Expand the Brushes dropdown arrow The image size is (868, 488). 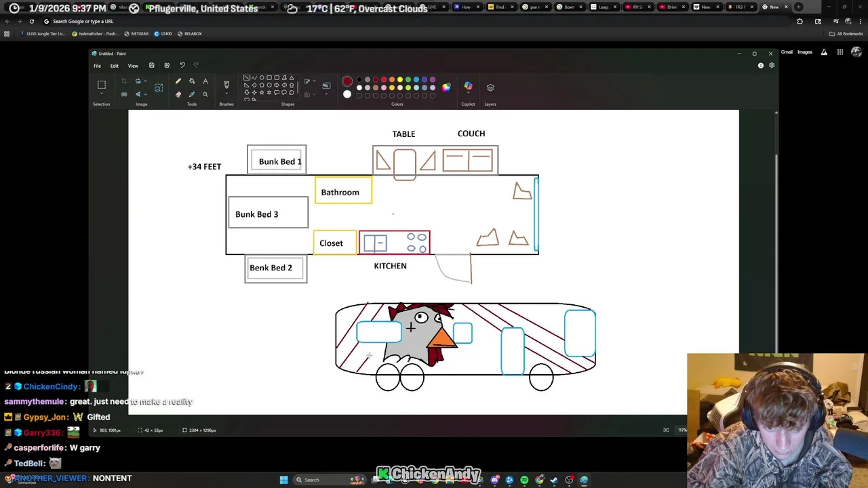coord(226,93)
